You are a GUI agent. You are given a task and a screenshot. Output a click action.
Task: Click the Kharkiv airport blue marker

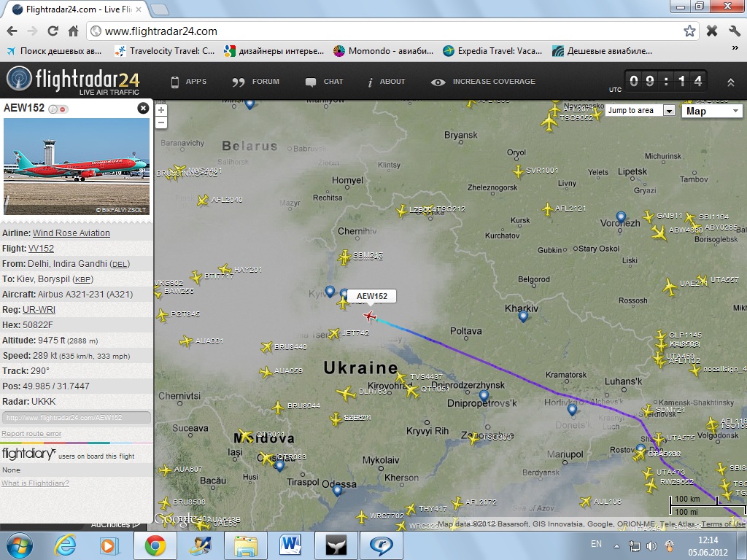coord(523,316)
